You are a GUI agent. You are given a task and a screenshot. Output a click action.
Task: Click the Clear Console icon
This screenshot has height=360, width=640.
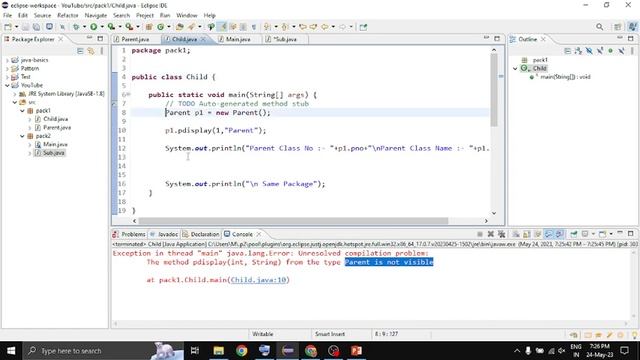click(x=516, y=234)
